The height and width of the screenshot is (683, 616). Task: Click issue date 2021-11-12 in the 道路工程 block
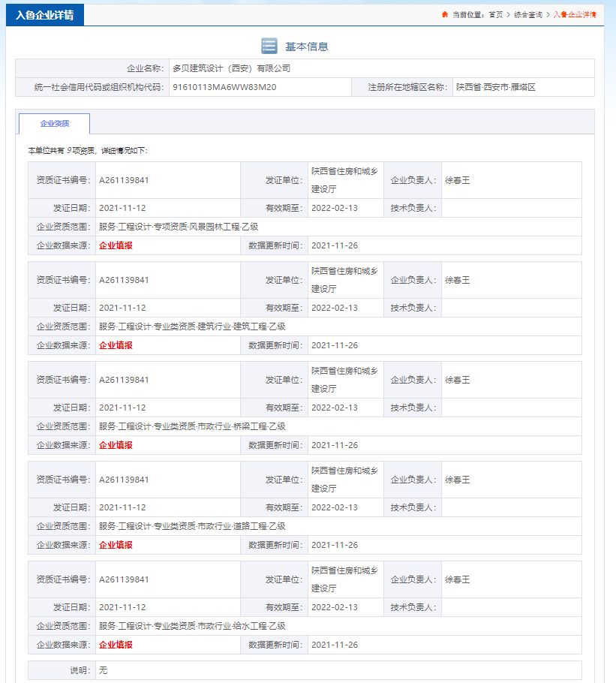click(x=122, y=507)
